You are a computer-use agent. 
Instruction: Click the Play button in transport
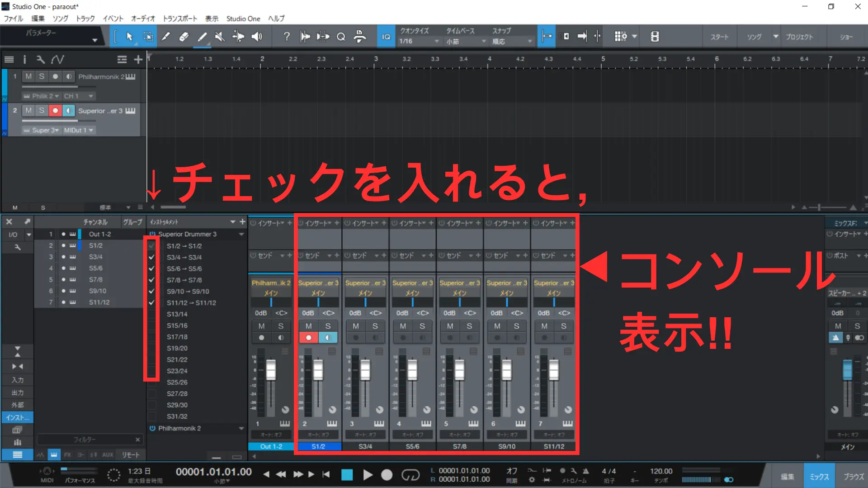368,474
